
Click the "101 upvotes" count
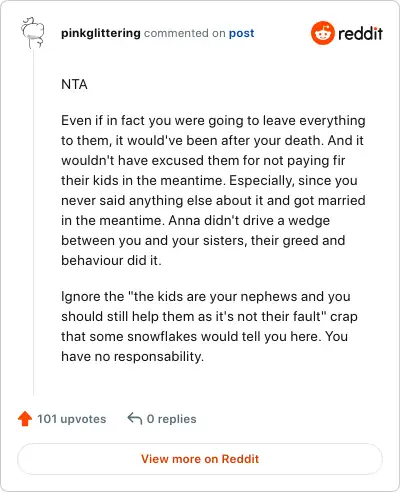tap(71, 419)
